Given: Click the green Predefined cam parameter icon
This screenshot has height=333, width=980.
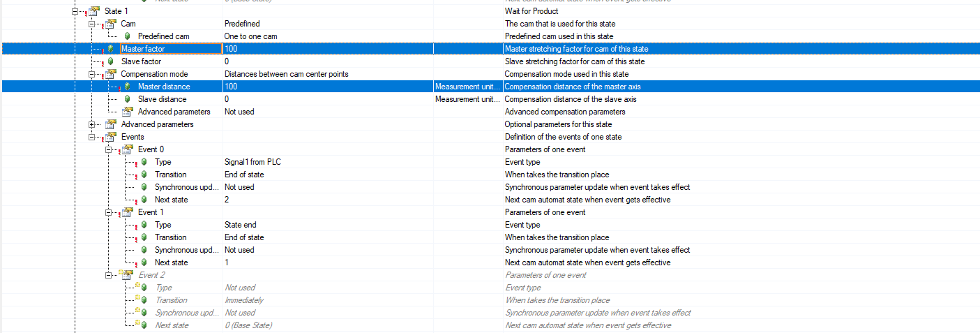Looking at the screenshot, I should pyautogui.click(x=127, y=36).
